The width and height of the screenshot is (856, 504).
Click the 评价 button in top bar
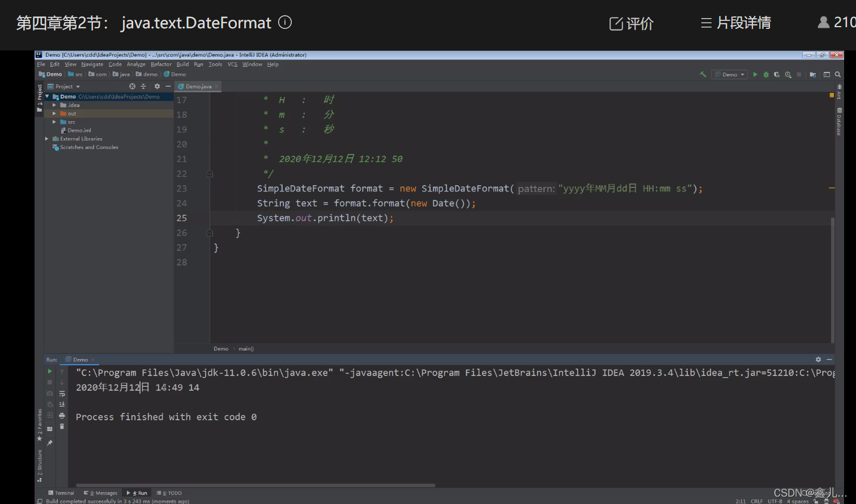(631, 24)
